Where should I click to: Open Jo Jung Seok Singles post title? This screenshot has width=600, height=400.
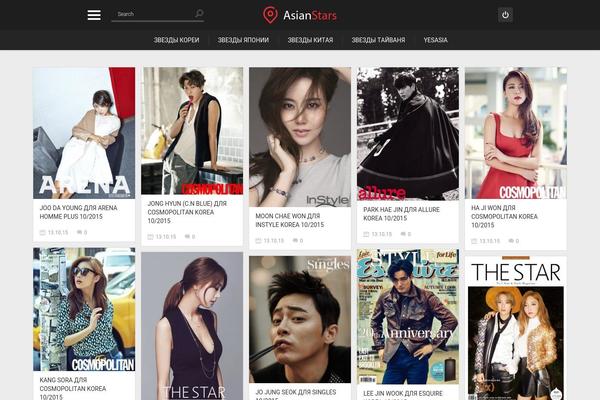point(296,394)
